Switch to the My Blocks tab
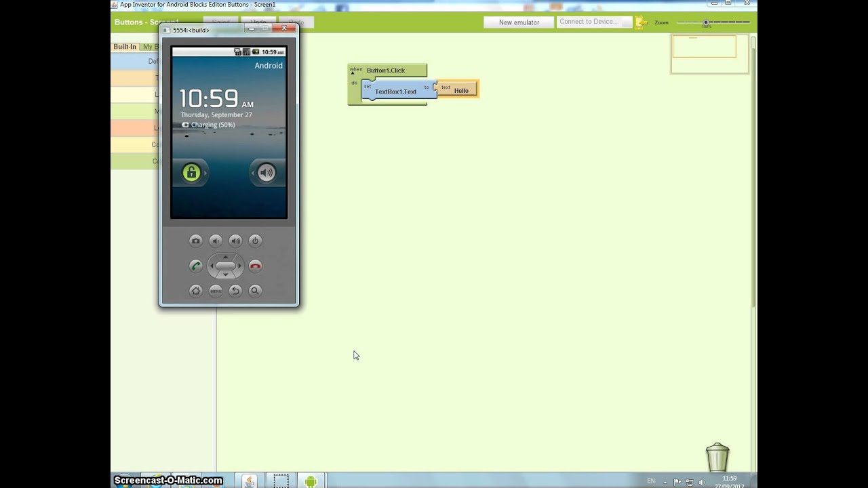Screen dimensions: 868x488 click(x=150, y=47)
